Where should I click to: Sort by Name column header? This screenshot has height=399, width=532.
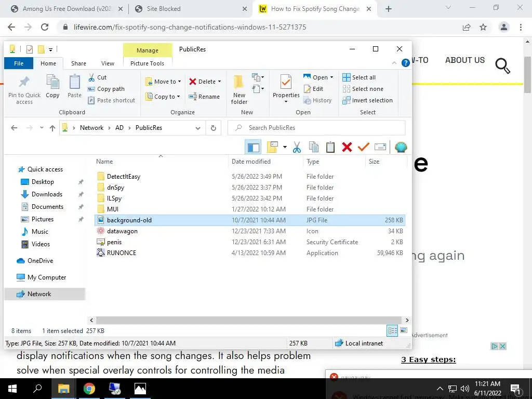point(161,162)
